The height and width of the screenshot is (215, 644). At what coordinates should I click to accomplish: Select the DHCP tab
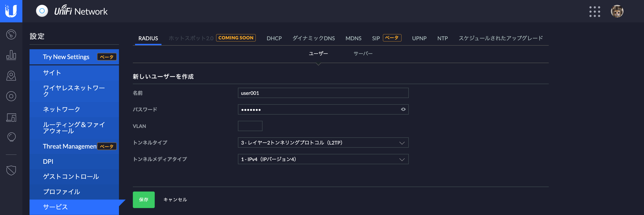pyautogui.click(x=274, y=38)
